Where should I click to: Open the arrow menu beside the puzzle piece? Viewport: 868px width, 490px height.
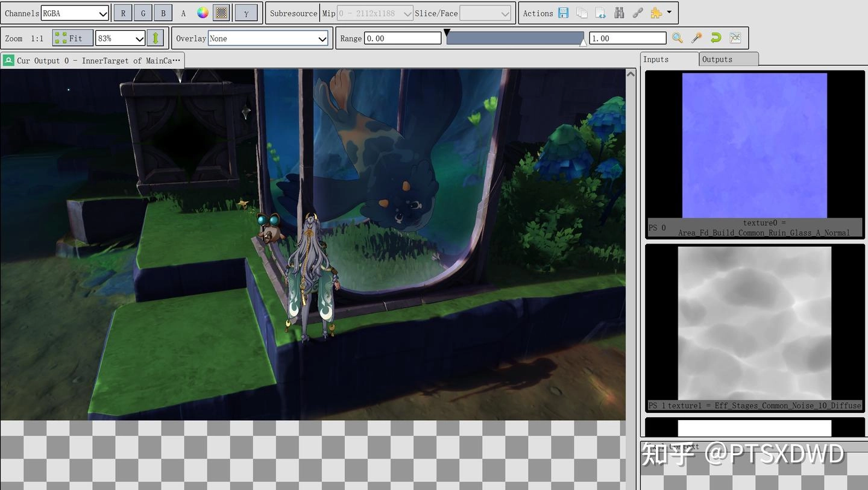click(669, 13)
